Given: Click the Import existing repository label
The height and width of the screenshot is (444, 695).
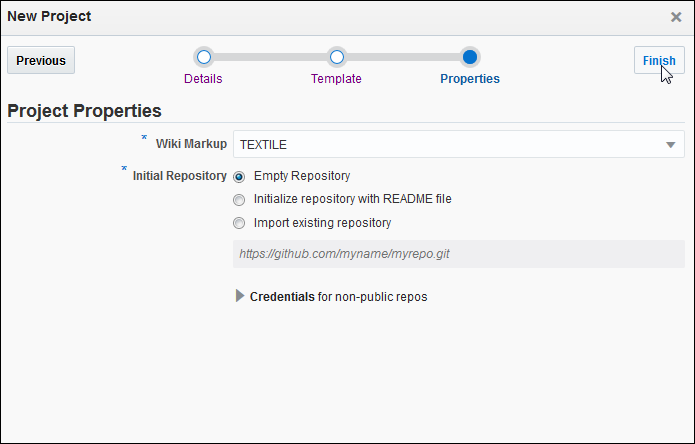Looking at the screenshot, I should [x=322, y=223].
